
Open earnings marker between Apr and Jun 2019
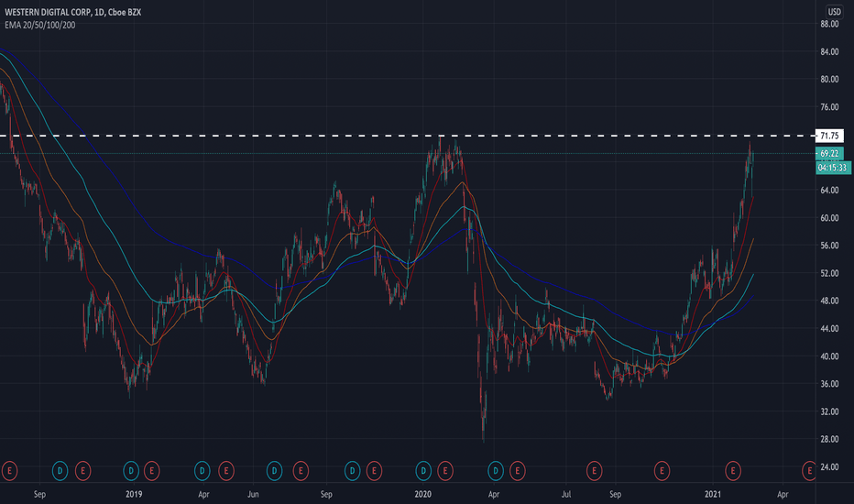(226, 470)
